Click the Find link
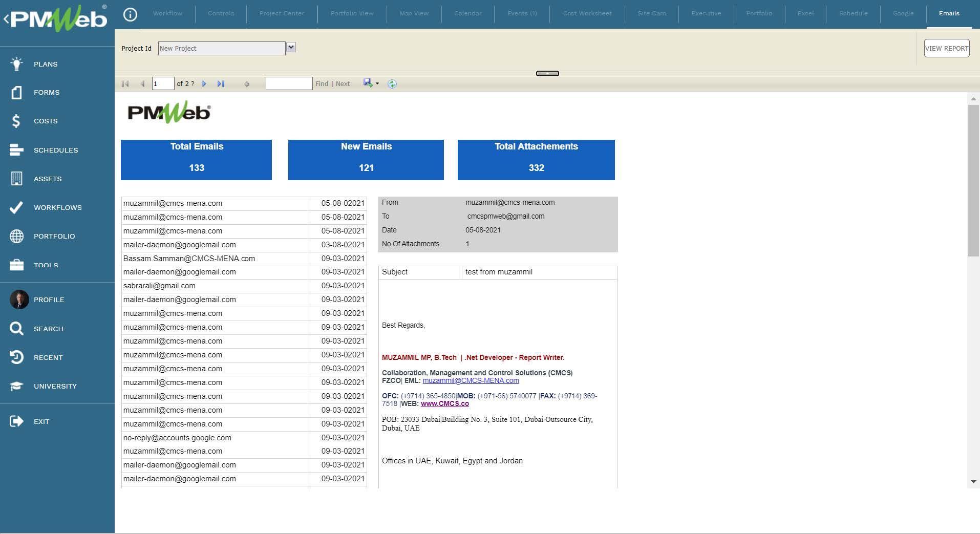This screenshot has height=534, width=980. click(322, 83)
